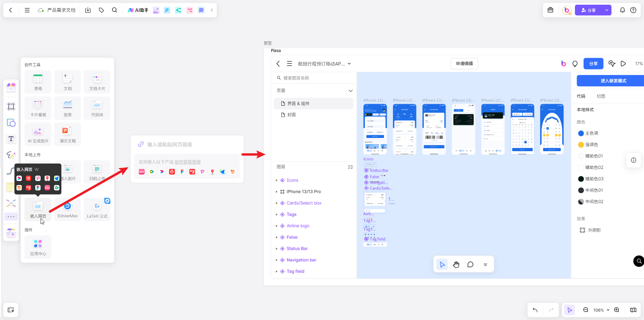This screenshot has height=320, width=644.
Task: Select the 封面 page item
Action: pyautogui.click(x=291, y=115)
